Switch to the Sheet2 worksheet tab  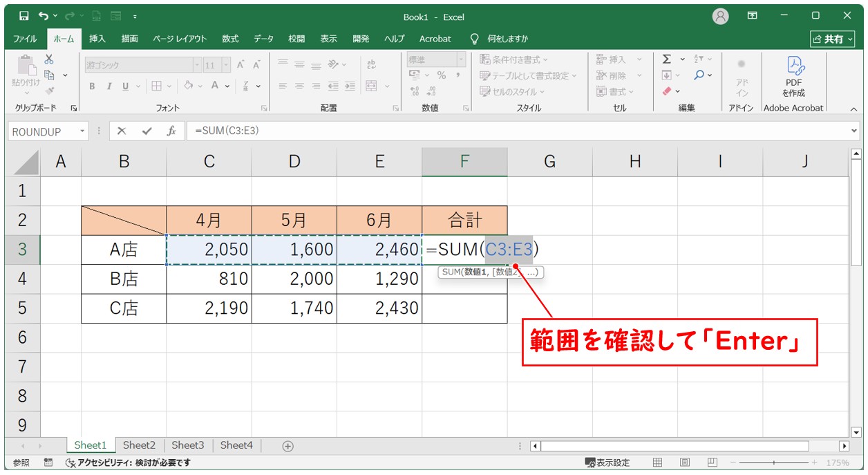(x=139, y=446)
